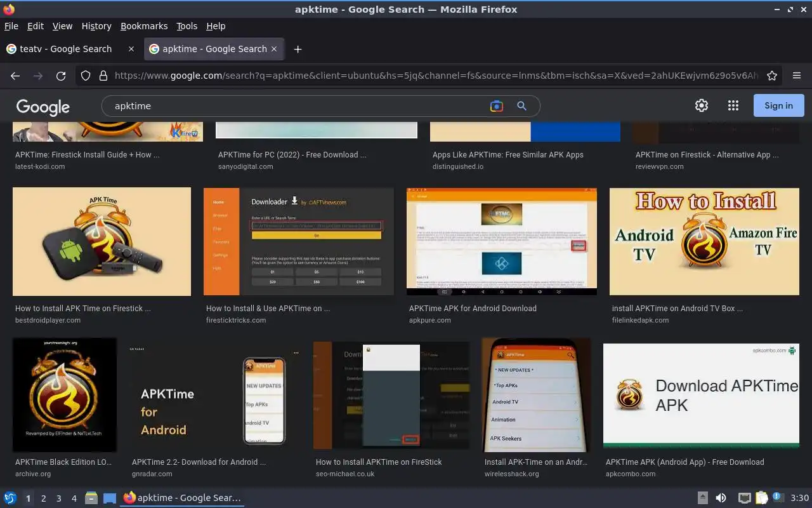This screenshot has width=812, height=508.
Task: Open Download APKTime APK apkcombo image
Action: [x=701, y=396]
